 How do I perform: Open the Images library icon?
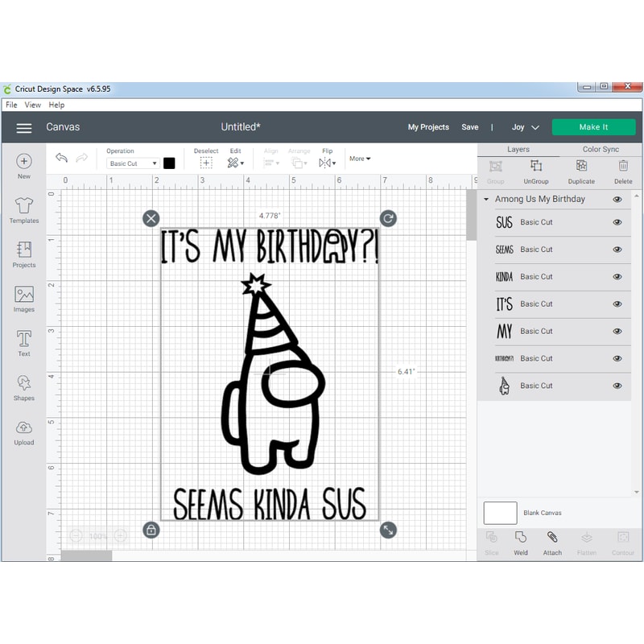pyautogui.click(x=24, y=295)
